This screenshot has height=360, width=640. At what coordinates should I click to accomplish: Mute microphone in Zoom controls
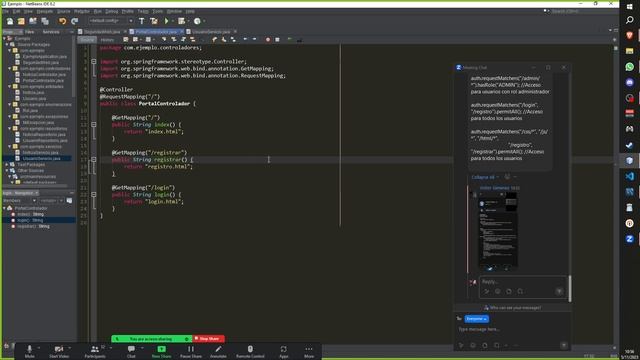29,351
